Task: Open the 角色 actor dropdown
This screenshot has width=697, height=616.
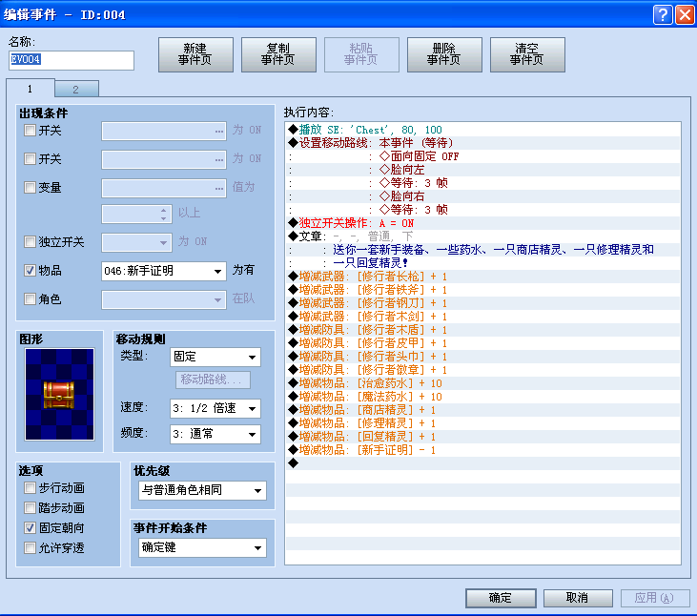Action: (x=164, y=300)
